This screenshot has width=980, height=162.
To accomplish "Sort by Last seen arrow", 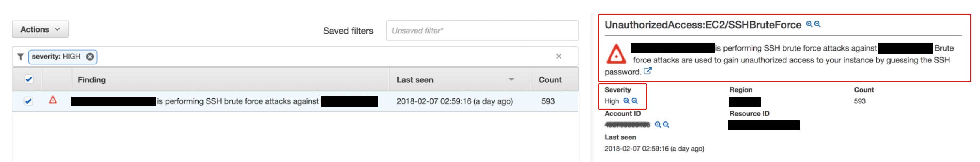I will click(511, 80).
